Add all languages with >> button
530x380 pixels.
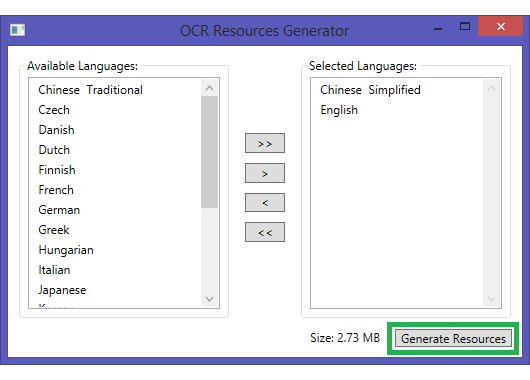coord(265,143)
